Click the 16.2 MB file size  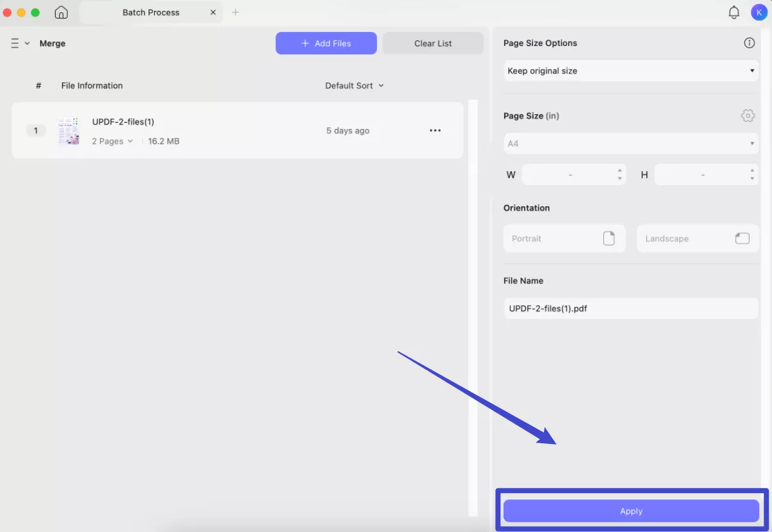tap(164, 141)
